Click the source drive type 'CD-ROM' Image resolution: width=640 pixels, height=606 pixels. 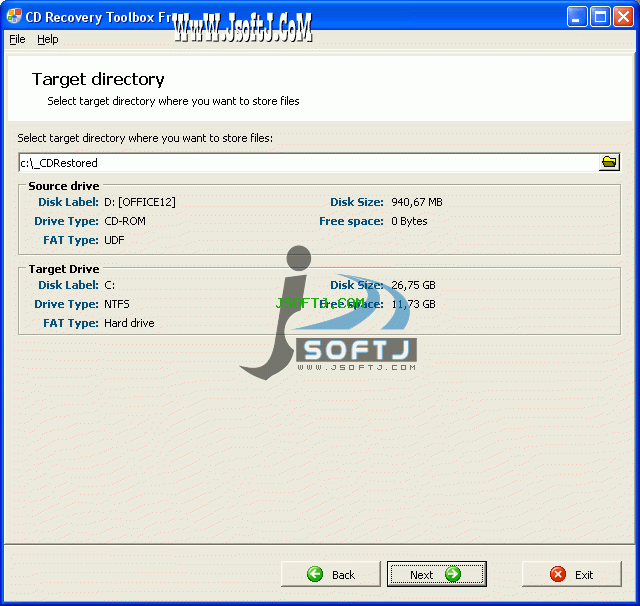tap(125, 221)
